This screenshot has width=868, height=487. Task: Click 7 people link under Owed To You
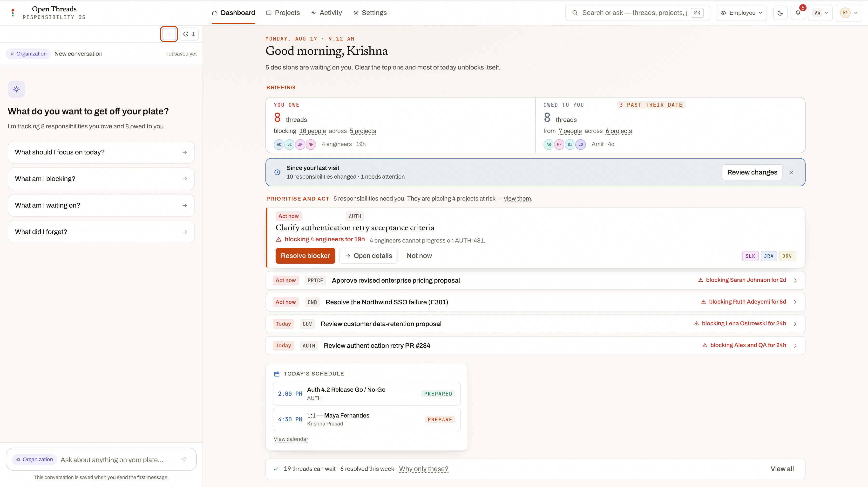pyautogui.click(x=570, y=131)
